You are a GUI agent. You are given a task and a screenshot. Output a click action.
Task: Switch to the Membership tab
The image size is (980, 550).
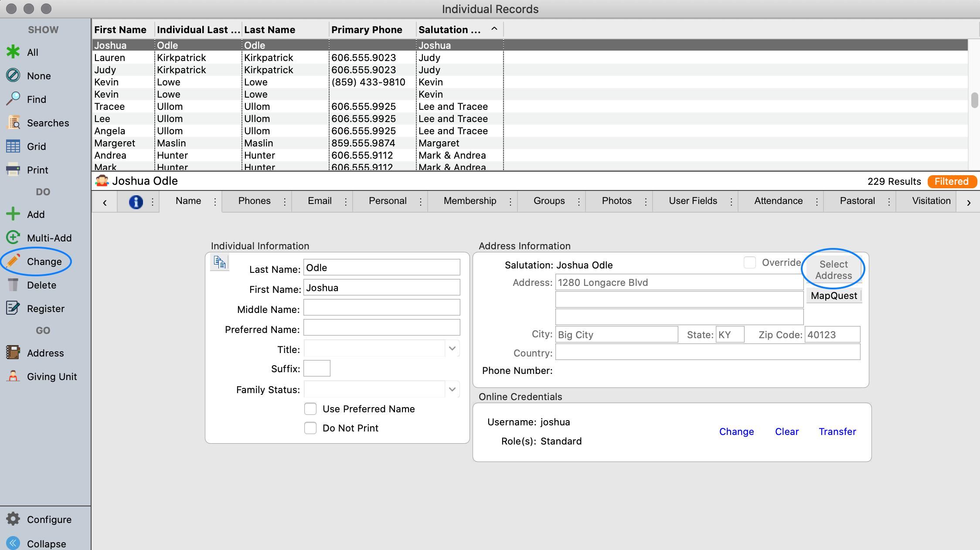470,201
